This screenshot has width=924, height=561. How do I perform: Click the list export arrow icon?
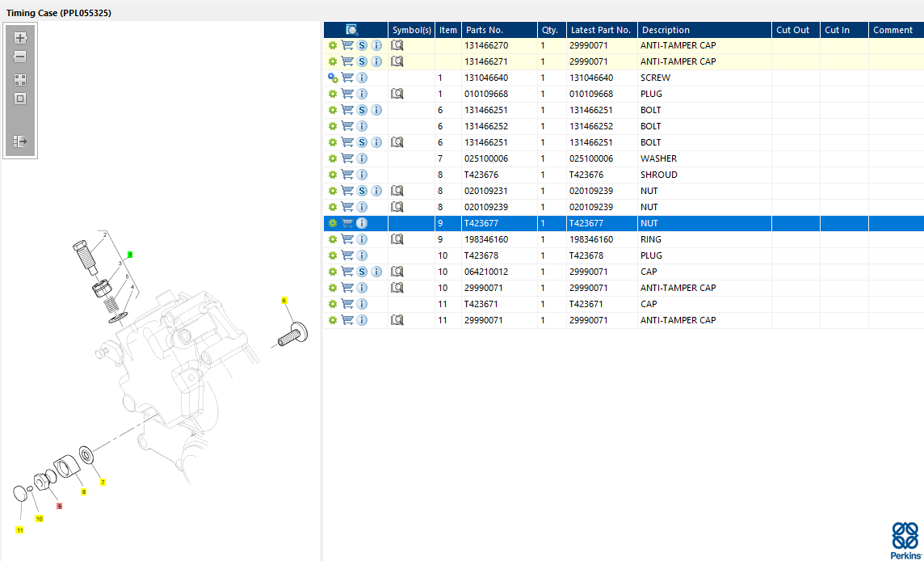click(20, 141)
